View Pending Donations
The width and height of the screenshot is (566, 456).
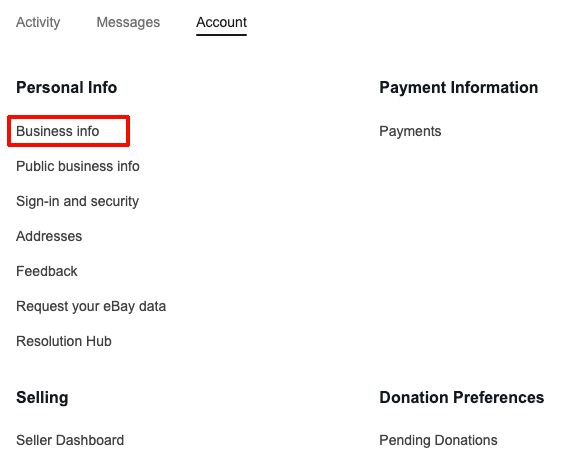[438, 440]
